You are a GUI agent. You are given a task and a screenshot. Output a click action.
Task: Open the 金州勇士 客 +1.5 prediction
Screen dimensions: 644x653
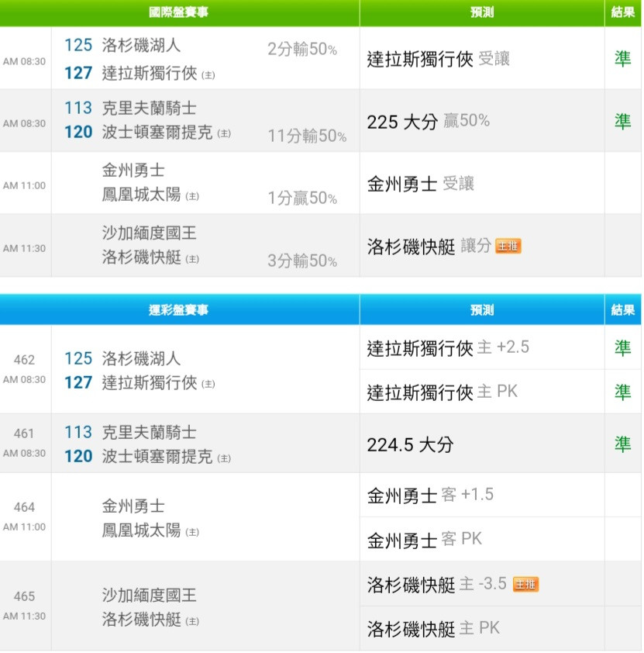(x=430, y=495)
